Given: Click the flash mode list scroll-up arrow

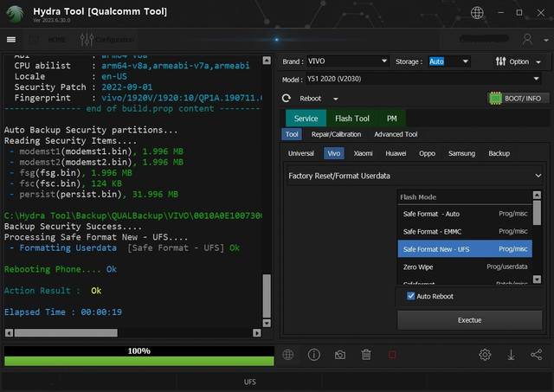Looking at the screenshot, I should pos(537,195).
